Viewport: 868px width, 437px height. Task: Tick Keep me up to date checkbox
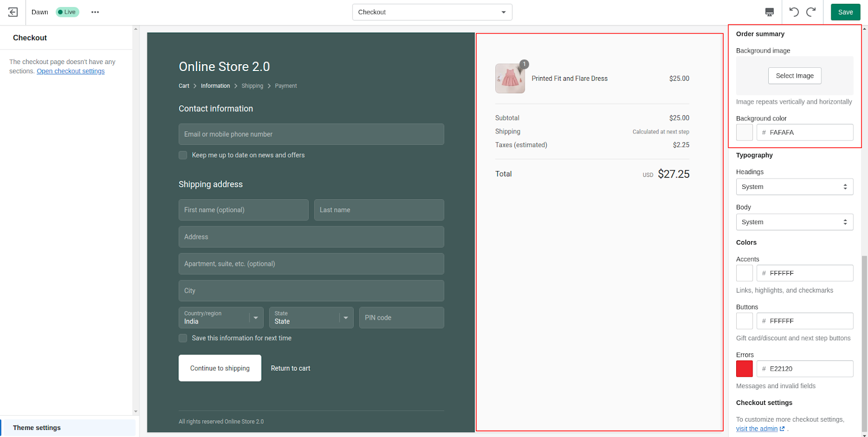point(183,155)
